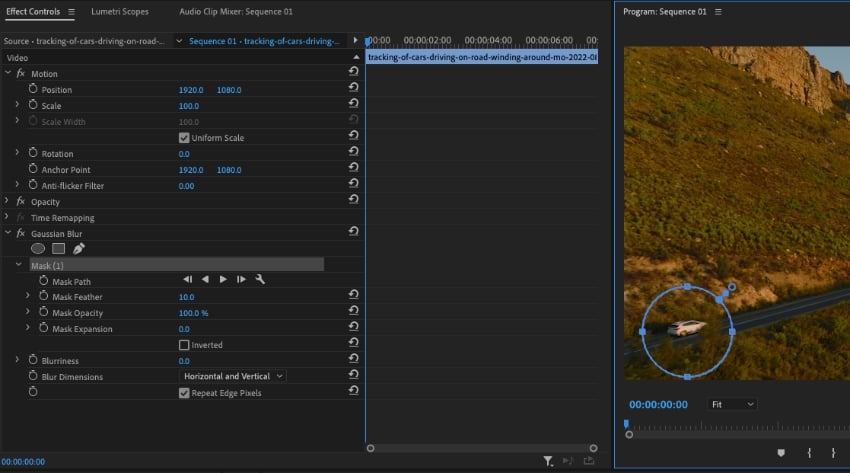
Task: Toggle the Gaussian Blur fx on/off
Action: pyautogui.click(x=21, y=233)
